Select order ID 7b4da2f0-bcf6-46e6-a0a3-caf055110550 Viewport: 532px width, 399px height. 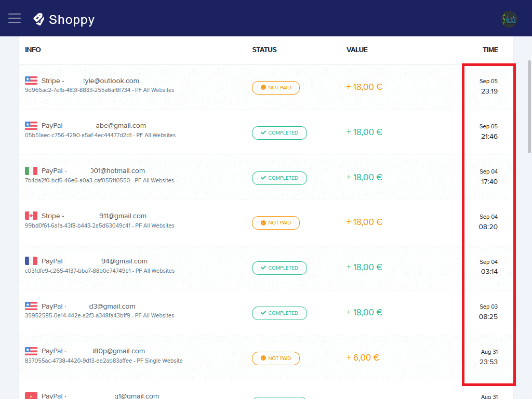[77, 180]
